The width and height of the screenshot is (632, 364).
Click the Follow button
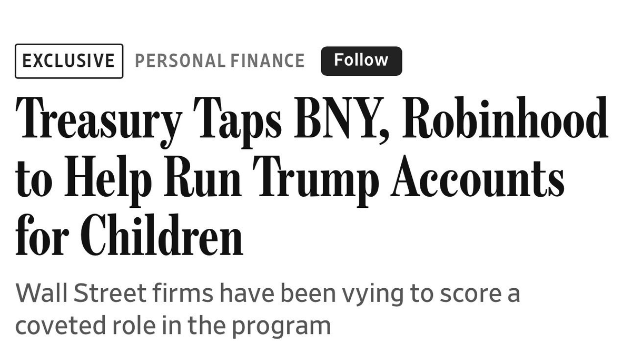(x=361, y=60)
